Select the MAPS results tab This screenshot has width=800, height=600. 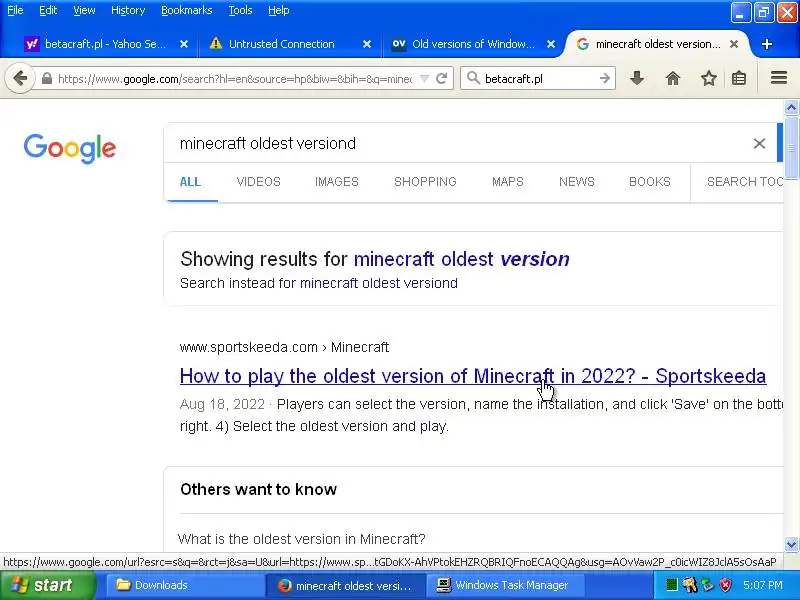pyautogui.click(x=508, y=182)
